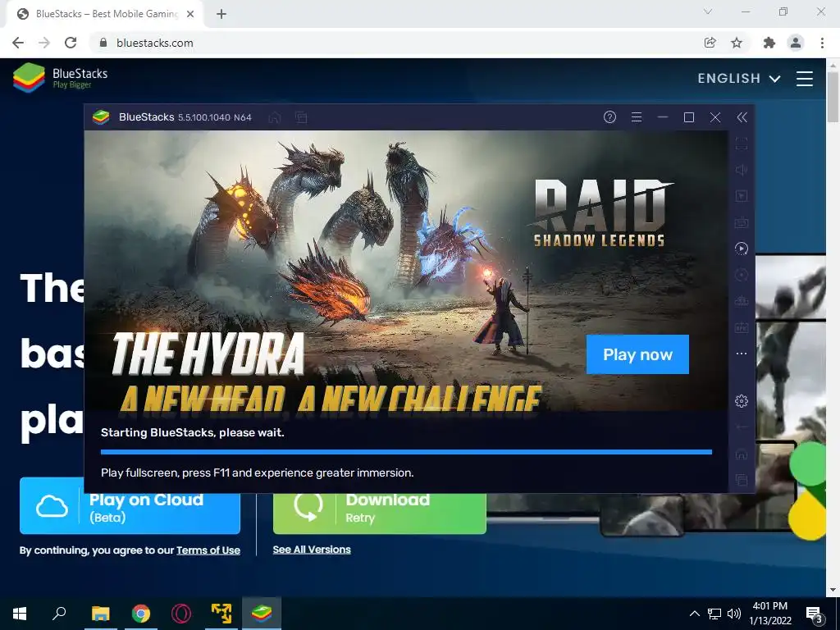Click the RPK/APK labeled icon in sidebar
This screenshot has height=630, width=840.
coord(742,327)
